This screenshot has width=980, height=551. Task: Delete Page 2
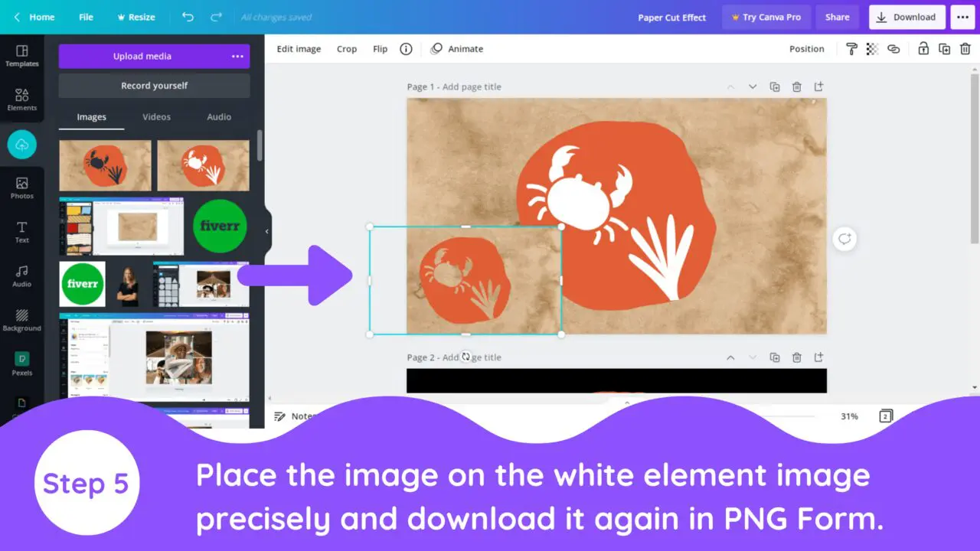click(x=796, y=357)
